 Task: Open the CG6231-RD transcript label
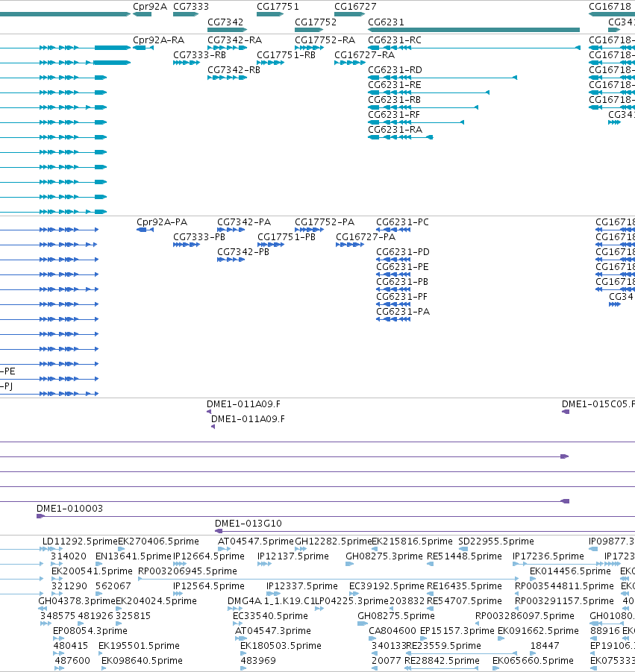(x=395, y=70)
